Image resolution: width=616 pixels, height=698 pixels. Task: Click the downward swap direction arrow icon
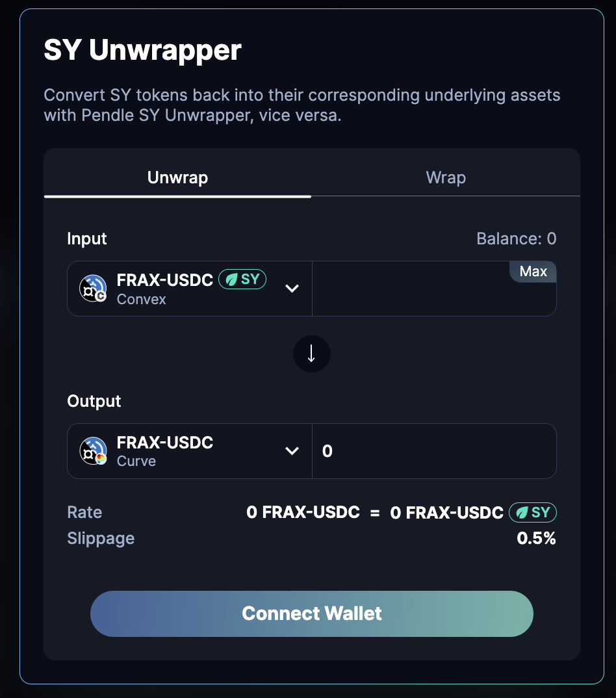pyautogui.click(x=311, y=354)
